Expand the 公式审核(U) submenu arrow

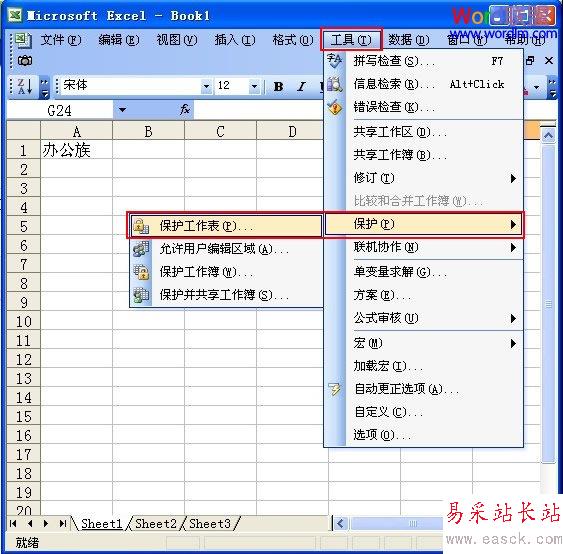click(x=513, y=318)
